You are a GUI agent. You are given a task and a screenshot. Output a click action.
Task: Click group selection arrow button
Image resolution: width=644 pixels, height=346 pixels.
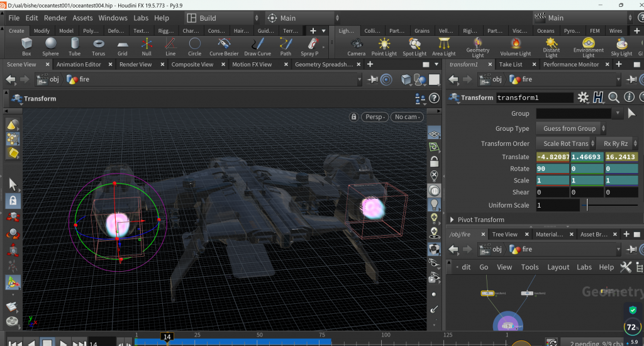point(631,113)
